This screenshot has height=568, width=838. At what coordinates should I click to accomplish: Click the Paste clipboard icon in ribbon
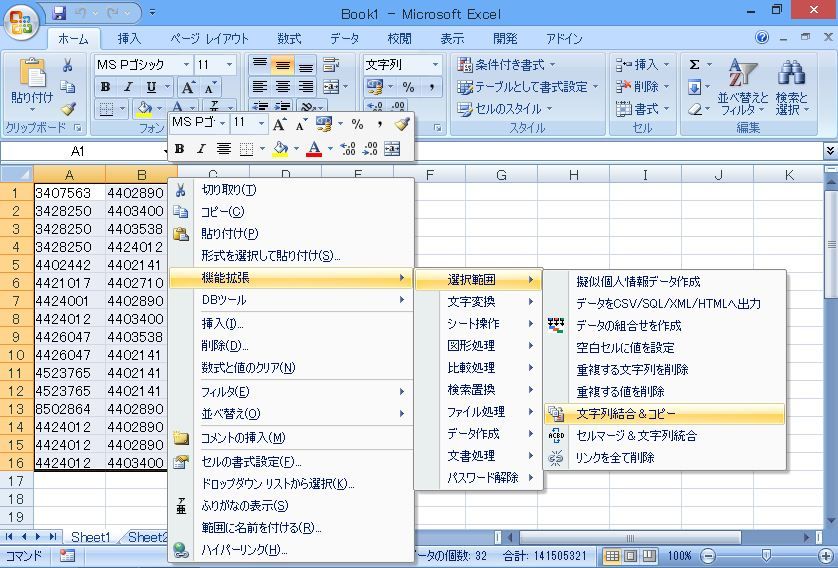pos(32,73)
